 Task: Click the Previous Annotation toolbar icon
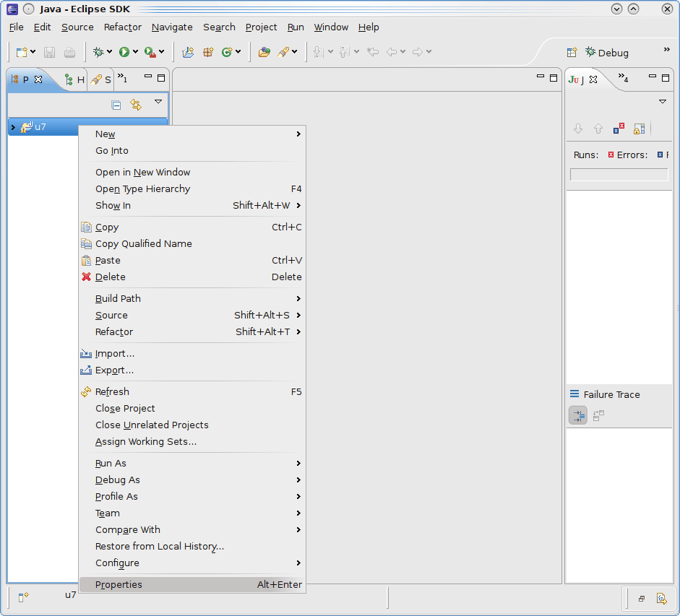click(345, 52)
